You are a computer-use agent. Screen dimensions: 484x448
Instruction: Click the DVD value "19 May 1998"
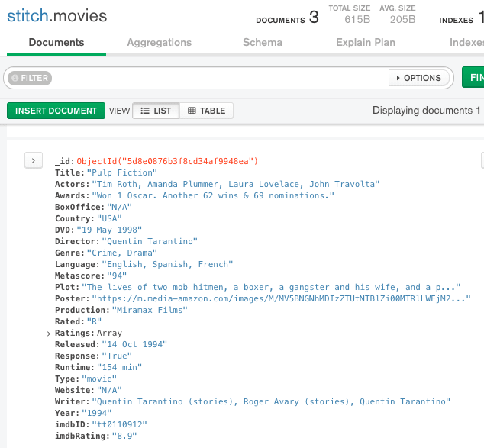(109, 230)
